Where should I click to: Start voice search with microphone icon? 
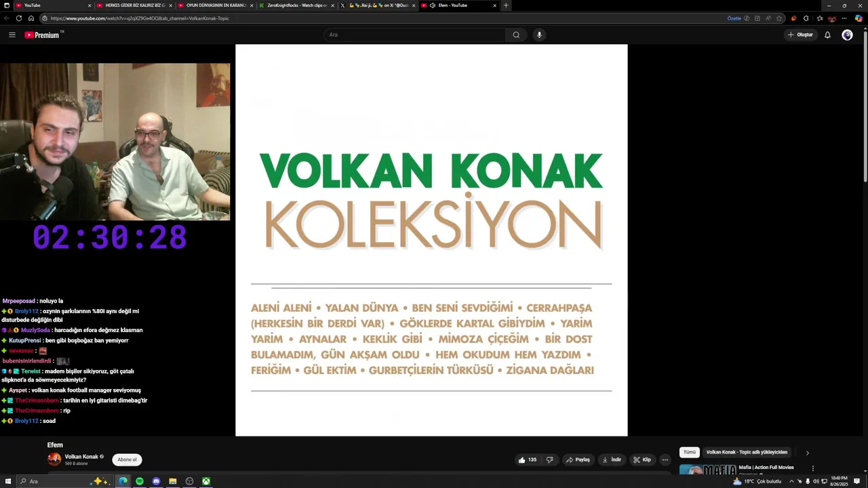[x=539, y=35]
